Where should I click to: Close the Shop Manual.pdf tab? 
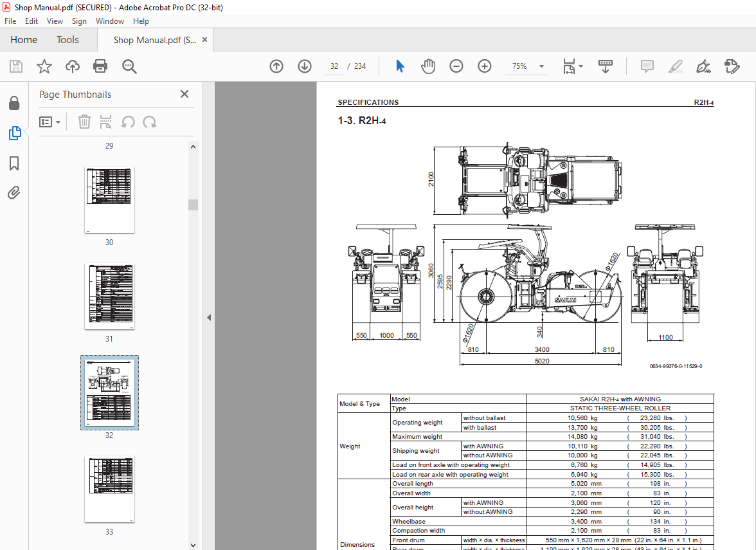[x=204, y=40]
